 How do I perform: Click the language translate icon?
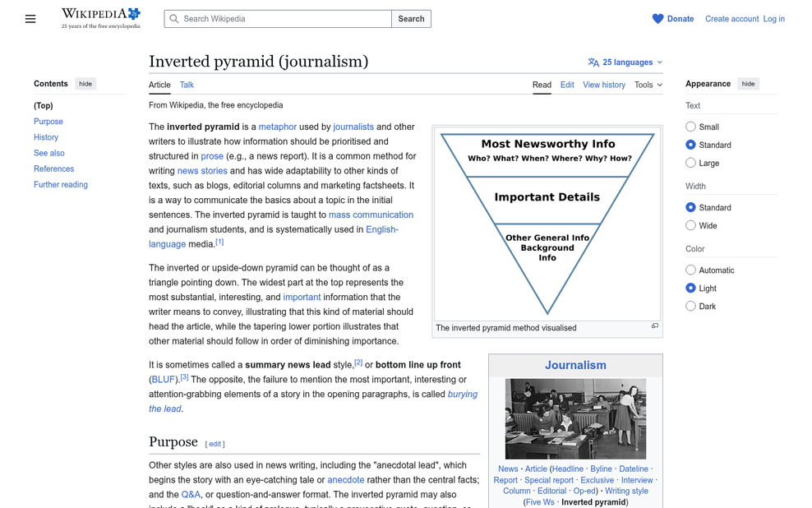pyautogui.click(x=593, y=62)
